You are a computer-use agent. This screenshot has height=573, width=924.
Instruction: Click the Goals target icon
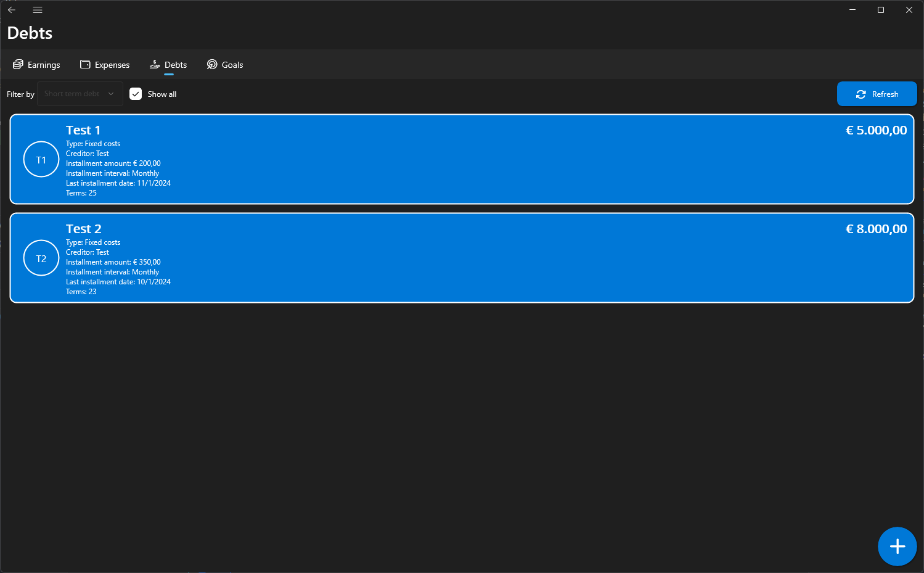212,64
